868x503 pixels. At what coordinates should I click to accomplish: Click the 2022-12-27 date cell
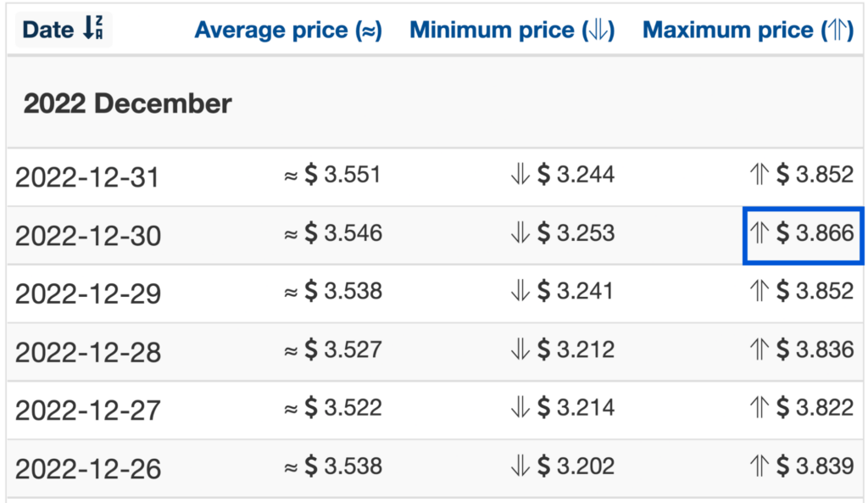tap(88, 411)
